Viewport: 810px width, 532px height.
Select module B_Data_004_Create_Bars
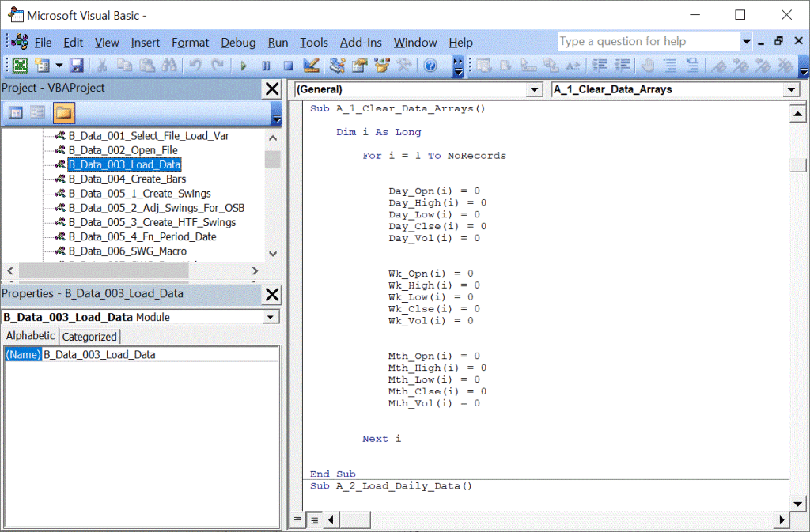coord(127,179)
